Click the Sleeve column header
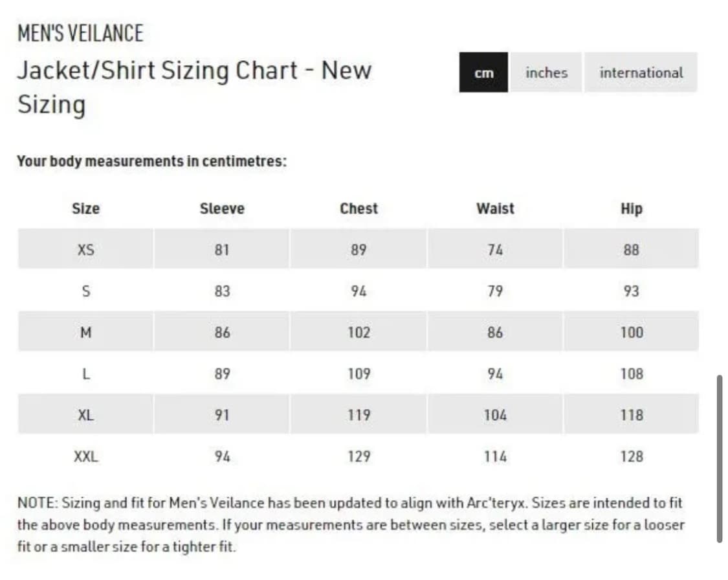This screenshot has height=580, width=728. (222, 208)
